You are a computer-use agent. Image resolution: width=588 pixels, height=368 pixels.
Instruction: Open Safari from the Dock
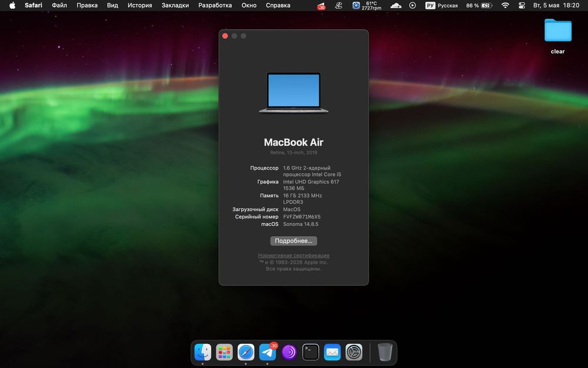pos(246,352)
